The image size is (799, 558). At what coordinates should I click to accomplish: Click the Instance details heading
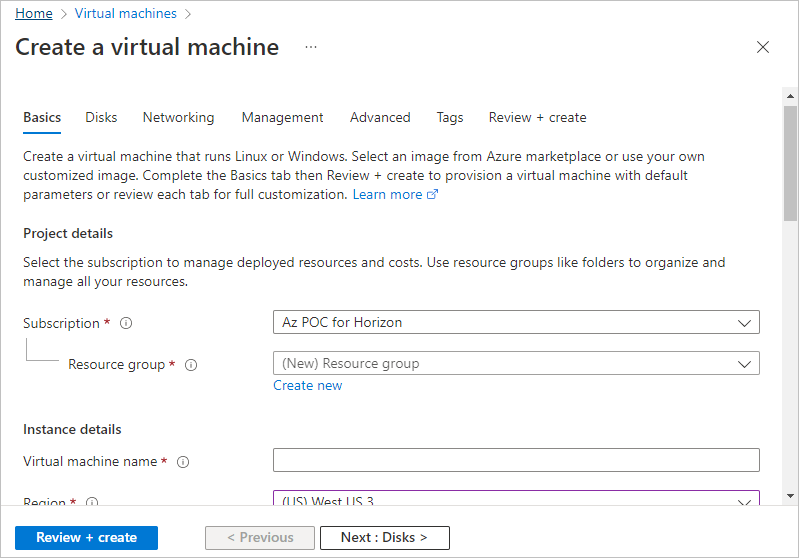pos(72,430)
